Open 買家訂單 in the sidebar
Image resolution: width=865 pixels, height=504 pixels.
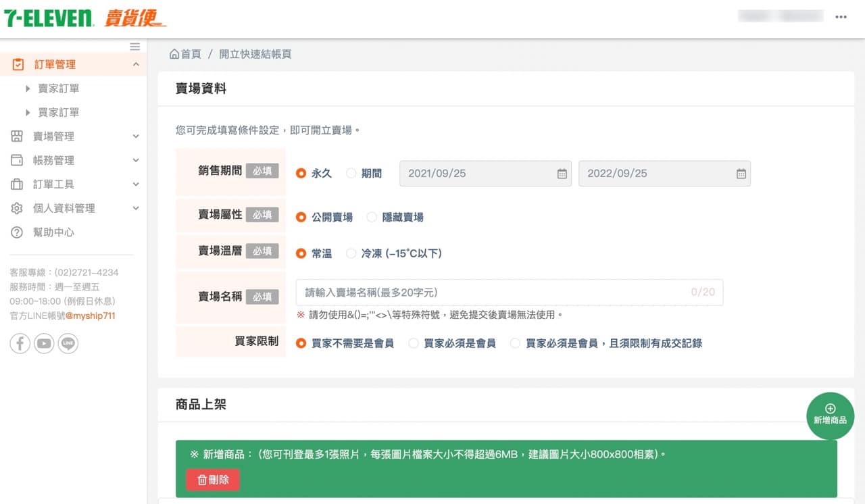(59, 112)
